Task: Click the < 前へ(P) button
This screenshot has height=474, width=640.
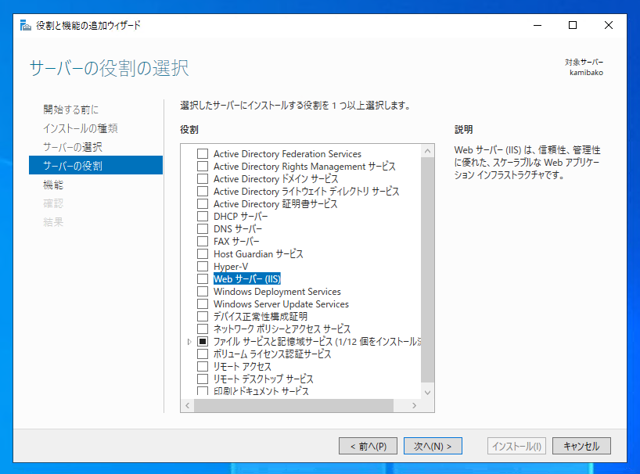Action: pos(368,446)
